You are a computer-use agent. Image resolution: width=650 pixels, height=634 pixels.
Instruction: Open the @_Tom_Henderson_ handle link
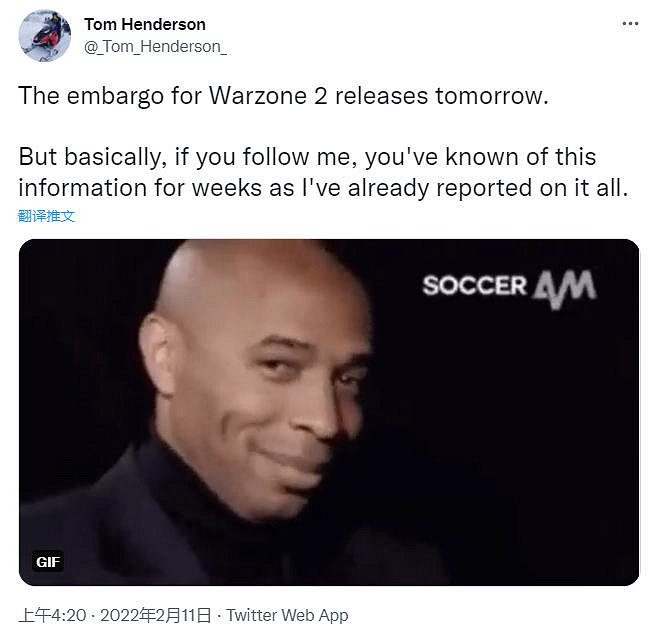click(155, 47)
